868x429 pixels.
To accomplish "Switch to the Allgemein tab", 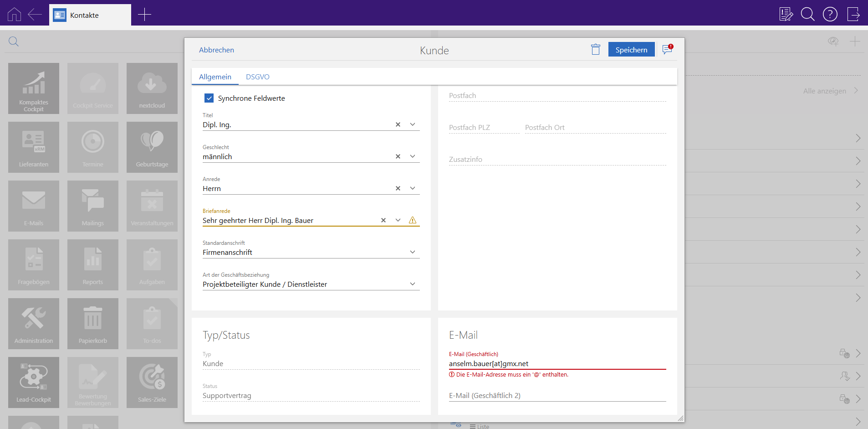I will (215, 77).
